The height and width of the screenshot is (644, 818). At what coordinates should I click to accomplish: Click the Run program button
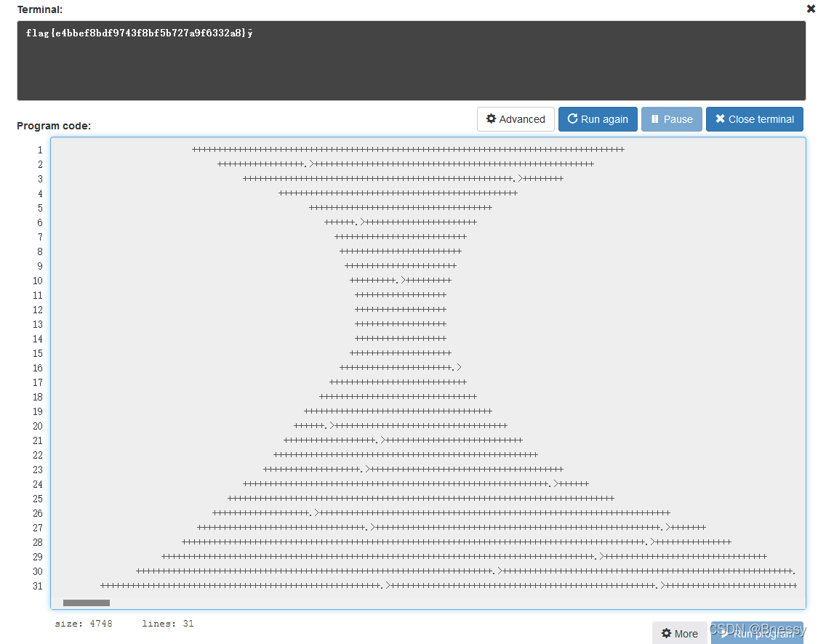tap(757, 633)
